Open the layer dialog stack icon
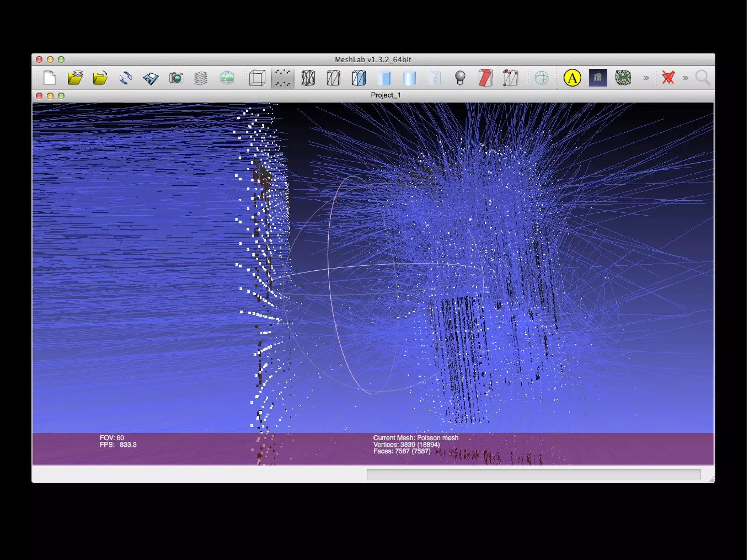Image resolution: width=747 pixels, height=560 pixels. coord(201,78)
